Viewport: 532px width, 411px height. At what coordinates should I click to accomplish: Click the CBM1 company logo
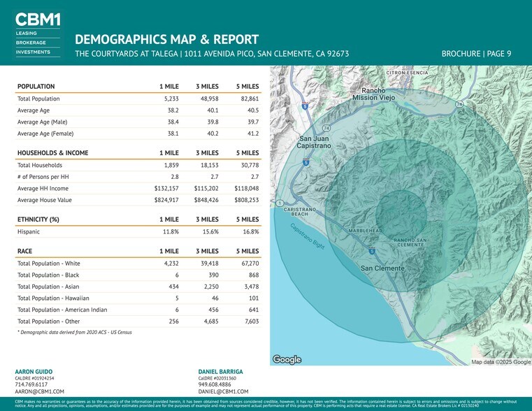pyautogui.click(x=38, y=33)
